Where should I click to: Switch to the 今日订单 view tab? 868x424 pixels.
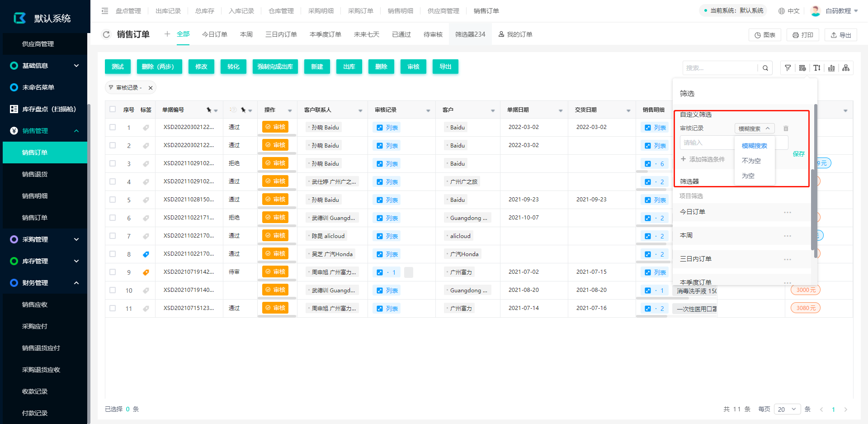pos(215,34)
